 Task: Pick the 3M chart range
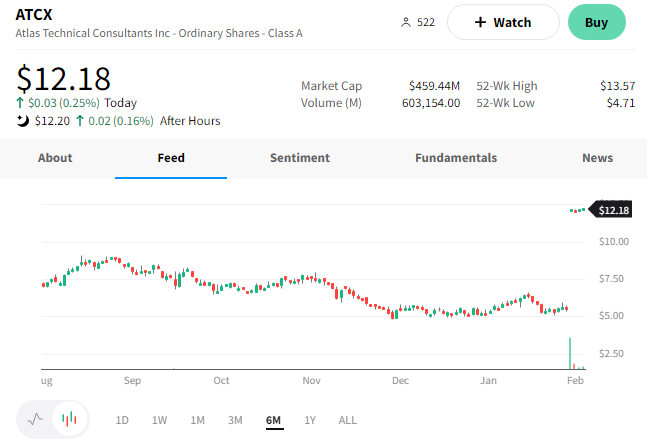point(235,420)
